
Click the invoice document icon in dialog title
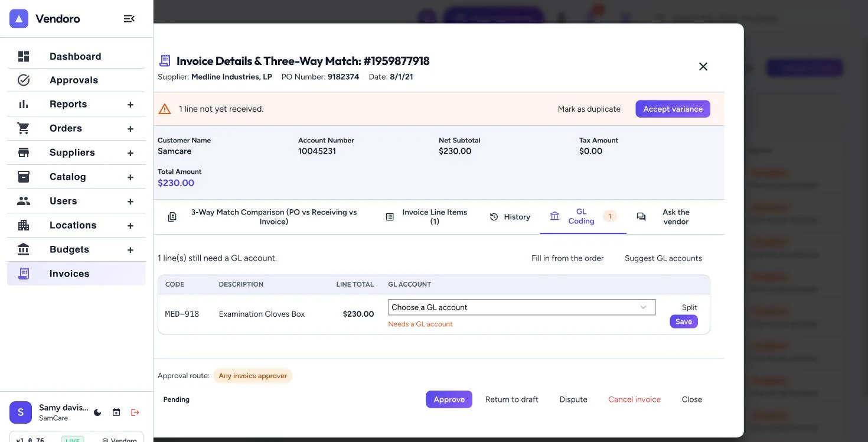165,61
